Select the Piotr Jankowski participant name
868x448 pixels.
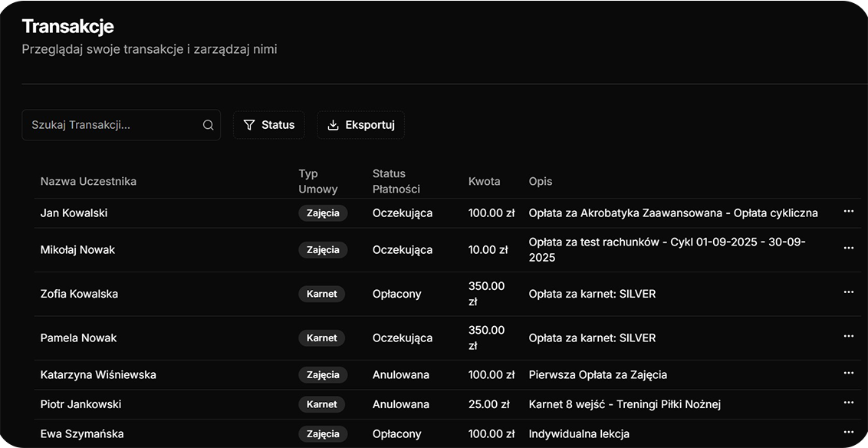point(81,404)
